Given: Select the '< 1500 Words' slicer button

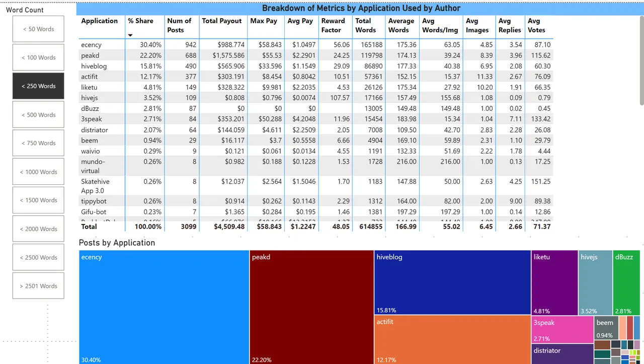Looking at the screenshot, I should coord(38,200).
